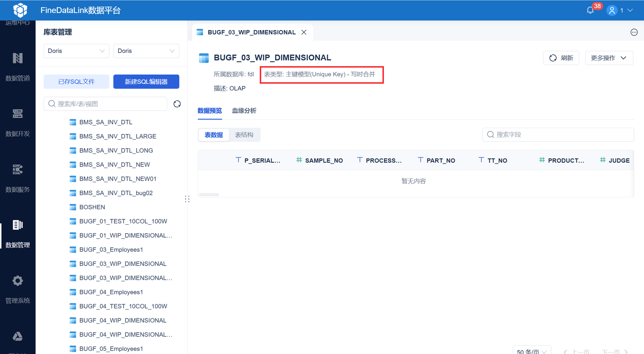This screenshot has height=354, width=644.
Task: Select table BUGF_04_Employees1
Action: point(111,292)
